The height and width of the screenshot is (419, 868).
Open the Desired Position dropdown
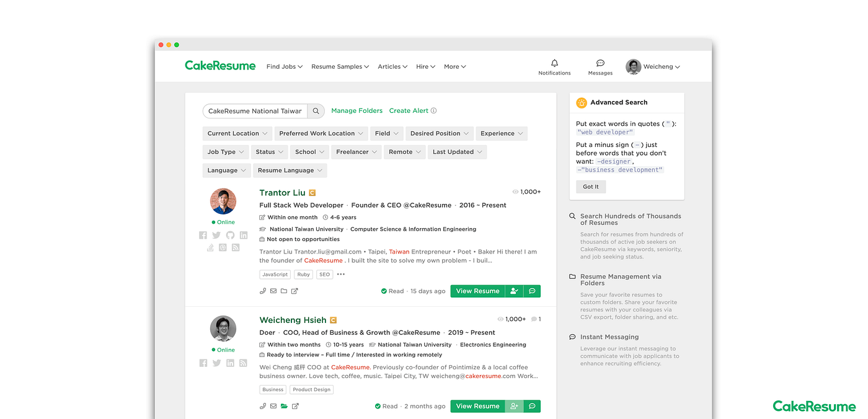point(440,133)
